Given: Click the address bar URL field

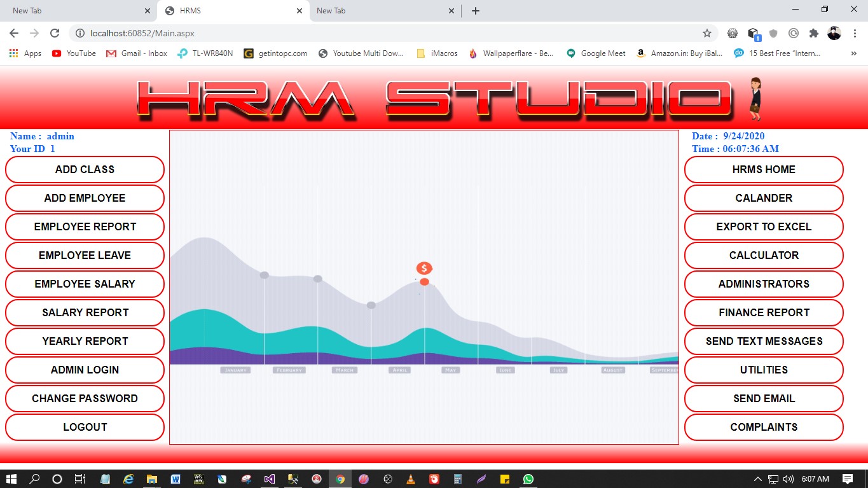Looking at the screenshot, I should tap(382, 33).
